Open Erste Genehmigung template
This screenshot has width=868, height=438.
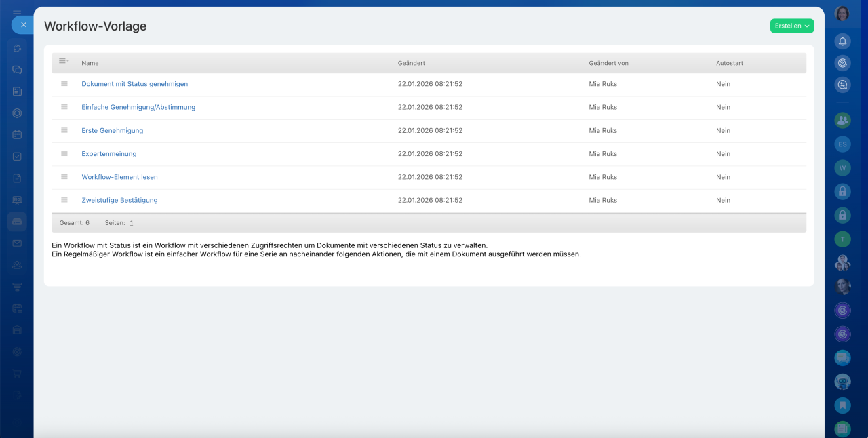(x=113, y=130)
